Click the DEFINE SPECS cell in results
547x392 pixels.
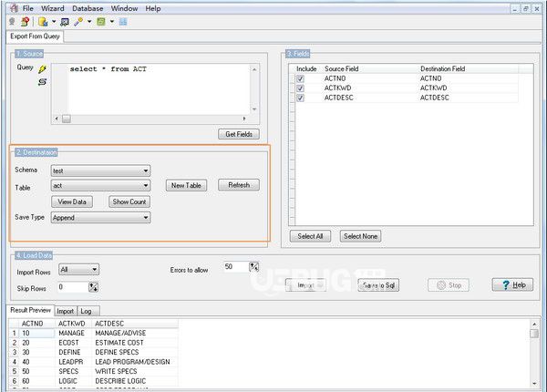tap(135, 352)
